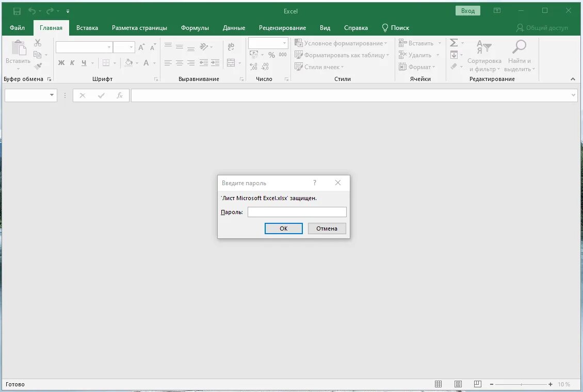This screenshot has height=392, width=583.
Task: Open Customize Quick Access Toolbar arrow
Action: tap(68, 11)
